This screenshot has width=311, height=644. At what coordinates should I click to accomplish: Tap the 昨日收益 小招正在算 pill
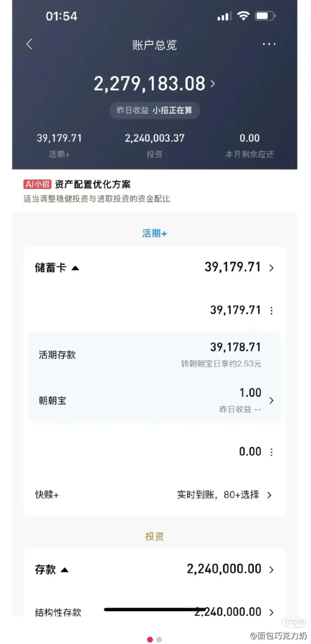click(154, 110)
